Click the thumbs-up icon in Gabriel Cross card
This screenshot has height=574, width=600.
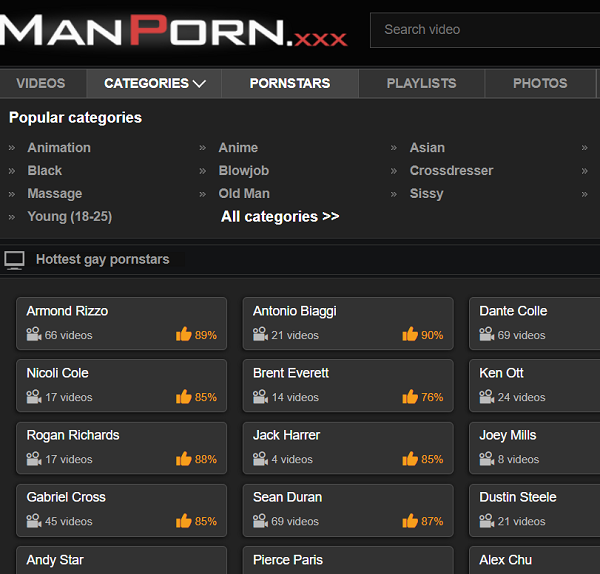(x=184, y=520)
